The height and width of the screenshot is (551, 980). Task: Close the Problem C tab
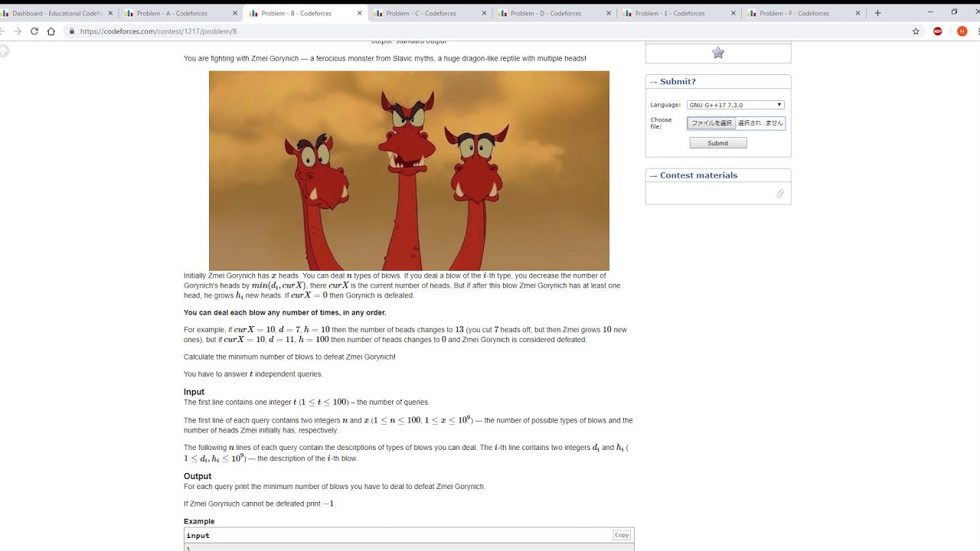click(x=484, y=13)
